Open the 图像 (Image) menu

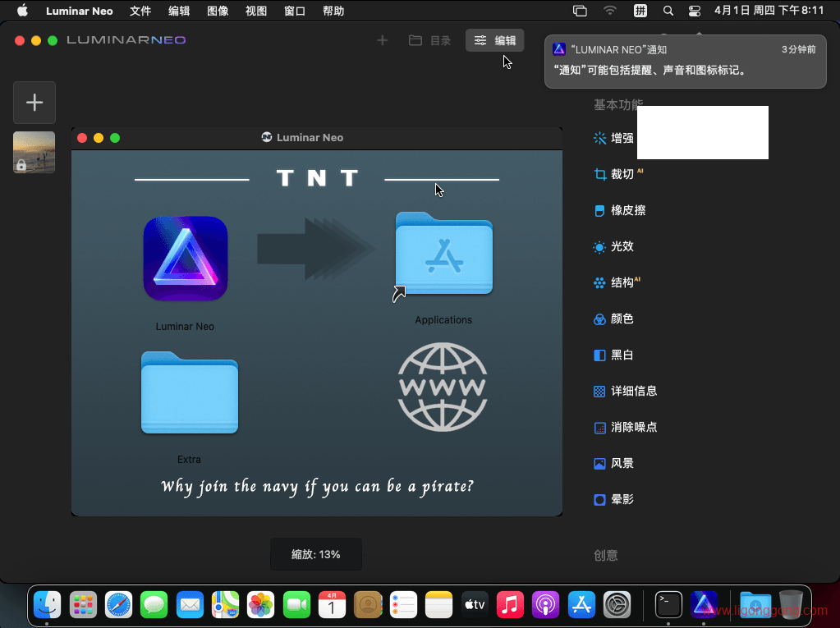[x=218, y=11]
